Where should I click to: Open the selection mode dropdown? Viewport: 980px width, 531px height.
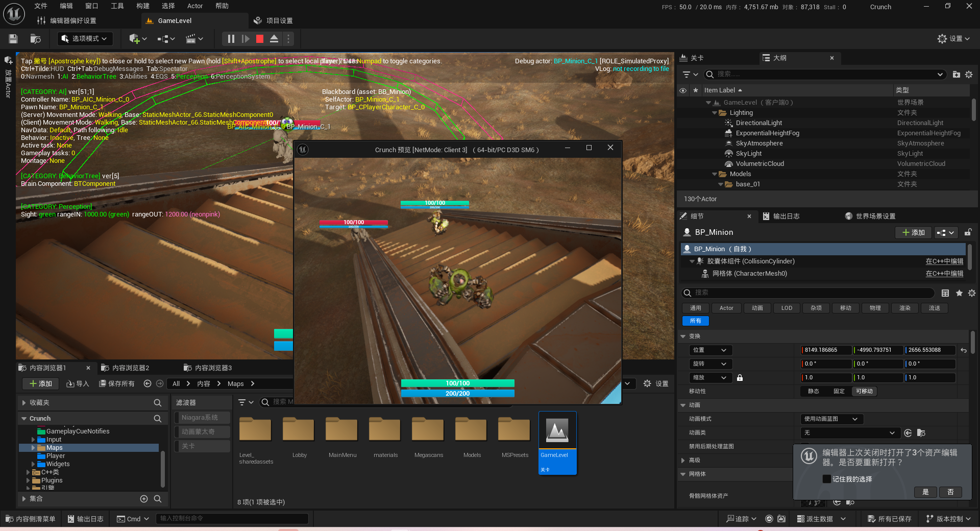point(85,39)
